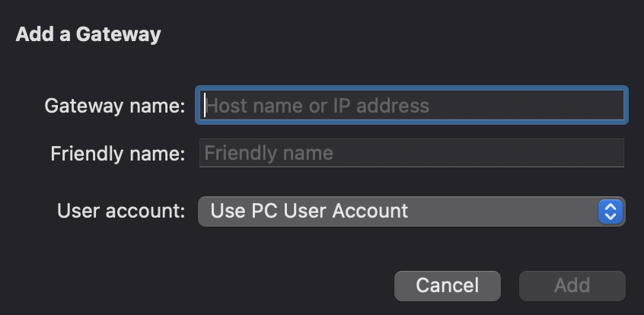Click into the Friendly name text box
The image size is (644, 315).
[412, 153]
